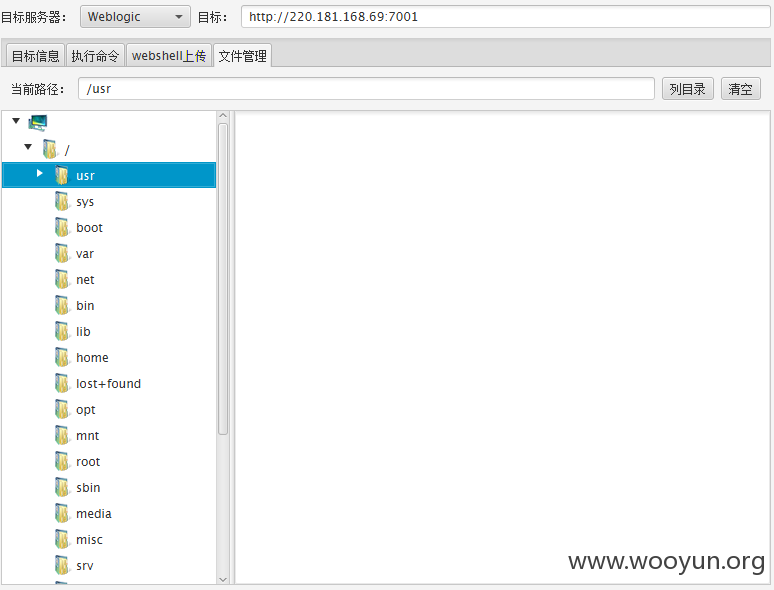
Task: Expand the usr folder node
Action: coord(40,173)
